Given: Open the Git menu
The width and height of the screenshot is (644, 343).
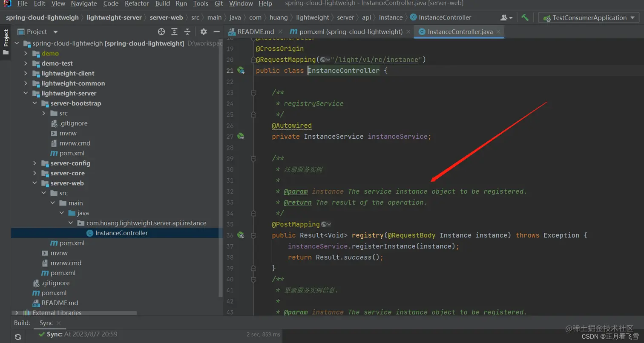Looking at the screenshot, I should tap(218, 3).
